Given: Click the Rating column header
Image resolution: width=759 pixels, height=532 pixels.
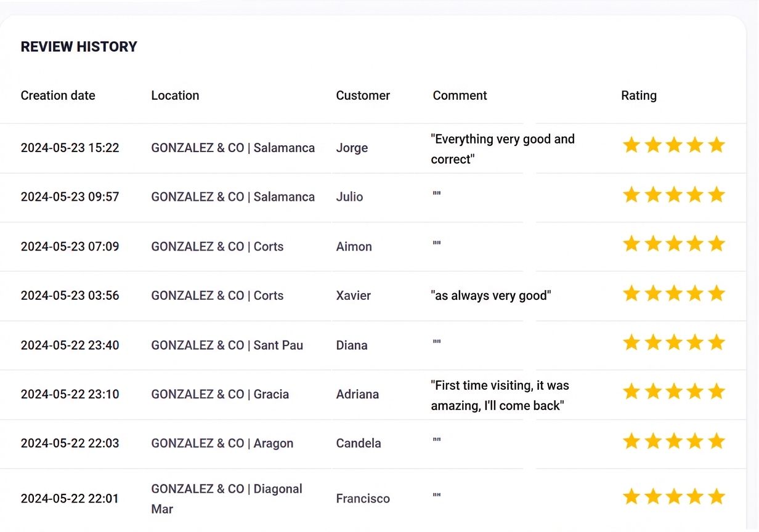Looking at the screenshot, I should [x=638, y=95].
